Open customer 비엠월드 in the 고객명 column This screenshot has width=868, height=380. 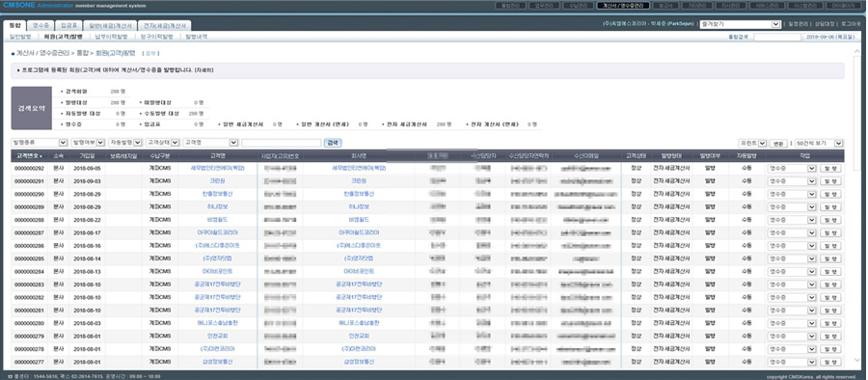(x=217, y=219)
